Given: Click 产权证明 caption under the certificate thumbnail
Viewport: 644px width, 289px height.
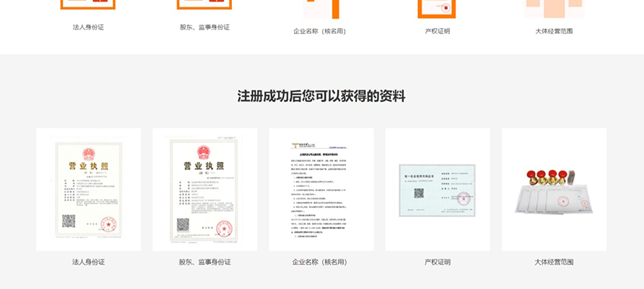Looking at the screenshot, I should point(437,262).
